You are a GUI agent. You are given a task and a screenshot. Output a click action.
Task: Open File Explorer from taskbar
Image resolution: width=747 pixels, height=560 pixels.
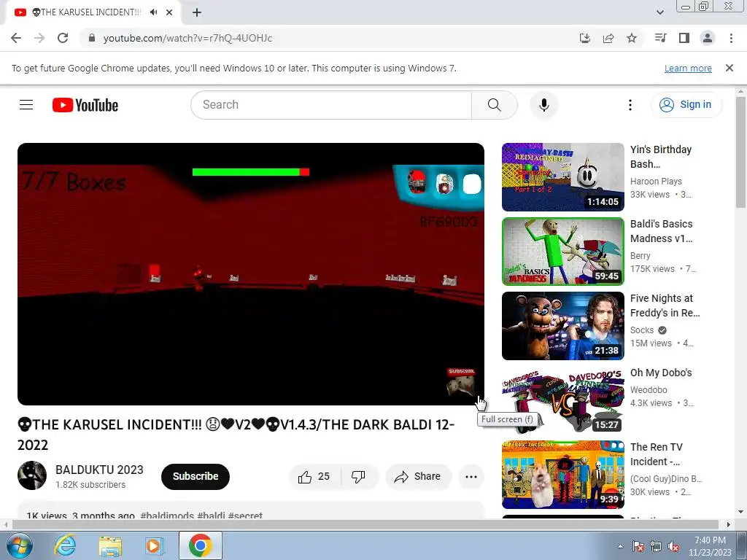(x=111, y=545)
